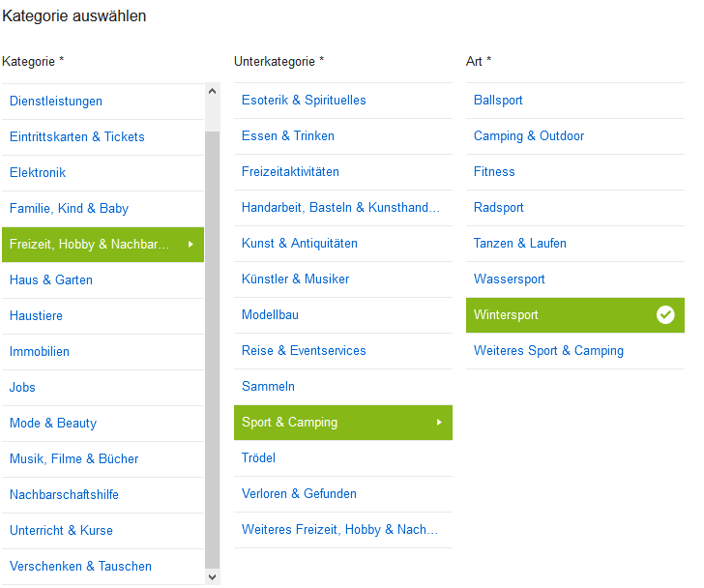704x588 pixels.
Task: Choose the Modellbau subcategory
Action: tap(270, 315)
